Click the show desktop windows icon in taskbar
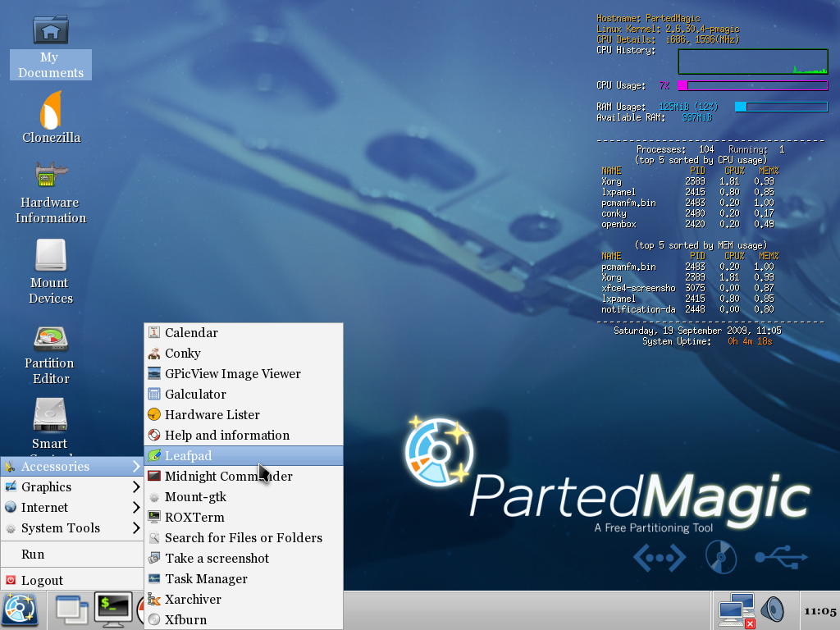The width and height of the screenshot is (840, 630). [x=72, y=609]
